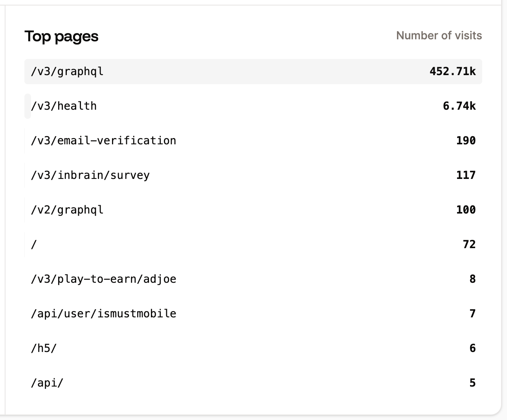Click the small bar beside /v3/health
This screenshot has width=507, height=420.
[27, 106]
